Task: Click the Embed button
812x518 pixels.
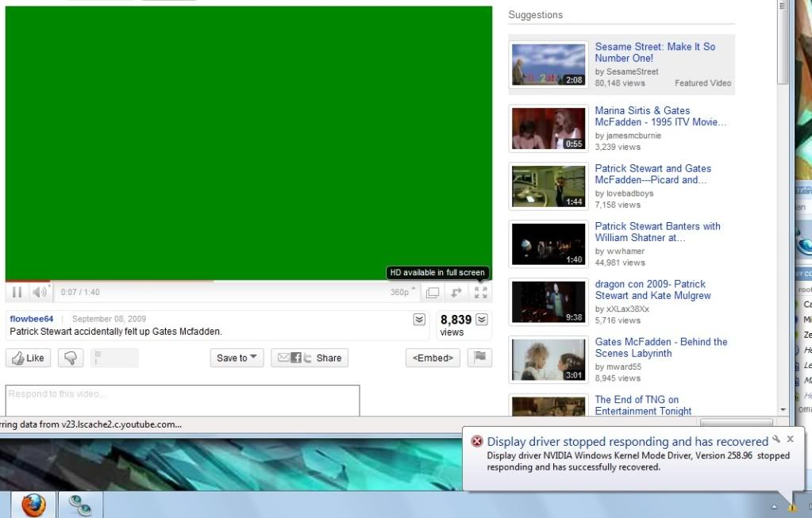Action: pyautogui.click(x=433, y=358)
